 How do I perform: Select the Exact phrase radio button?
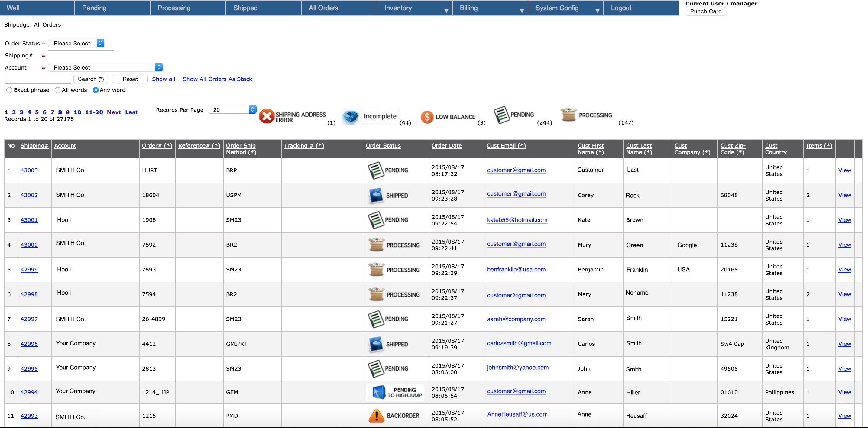[9, 90]
